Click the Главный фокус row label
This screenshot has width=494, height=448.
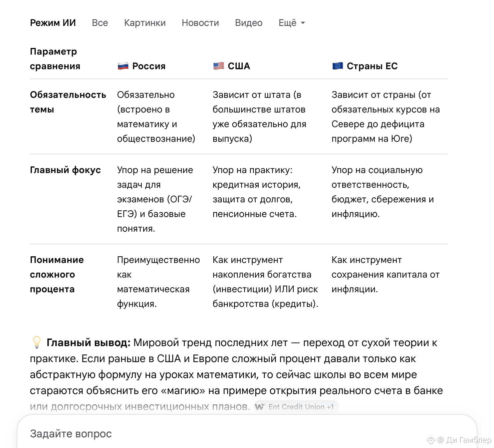click(x=65, y=170)
